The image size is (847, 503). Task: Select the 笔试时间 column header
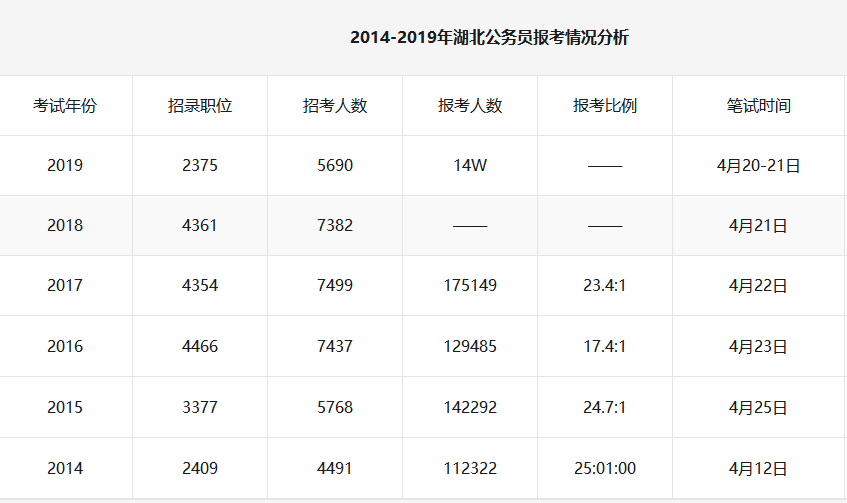pyautogui.click(x=758, y=105)
